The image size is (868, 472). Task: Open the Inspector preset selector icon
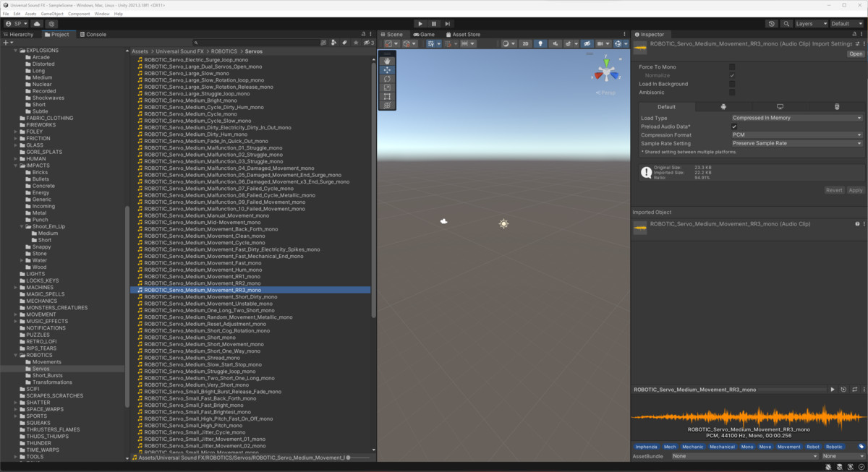coord(857,44)
